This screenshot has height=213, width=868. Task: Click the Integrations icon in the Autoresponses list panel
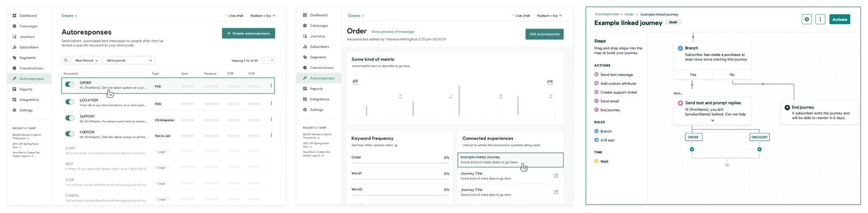(14, 100)
